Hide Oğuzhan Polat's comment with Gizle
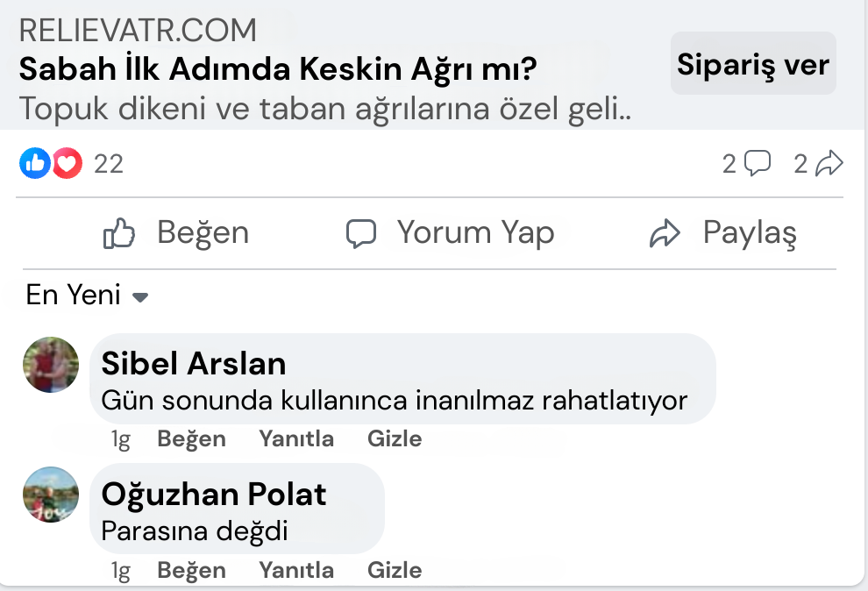The image size is (868, 591). click(395, 570)
